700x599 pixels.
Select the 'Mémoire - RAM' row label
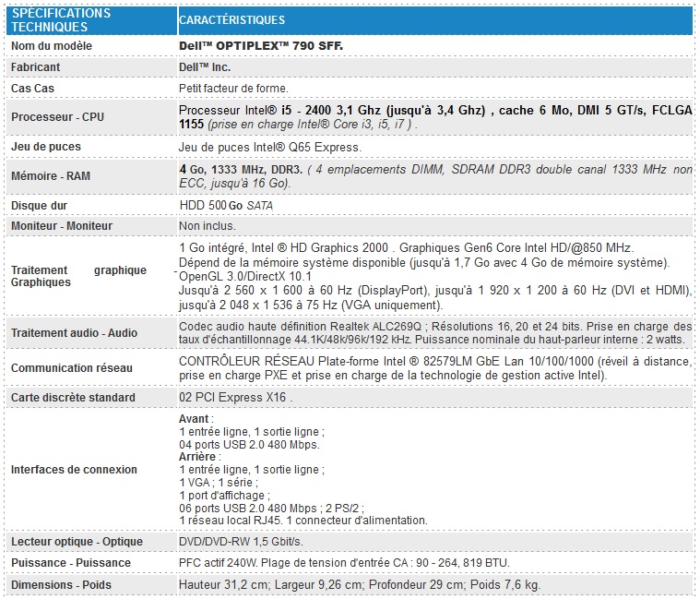pyautogui.click(x=52, y=175)
